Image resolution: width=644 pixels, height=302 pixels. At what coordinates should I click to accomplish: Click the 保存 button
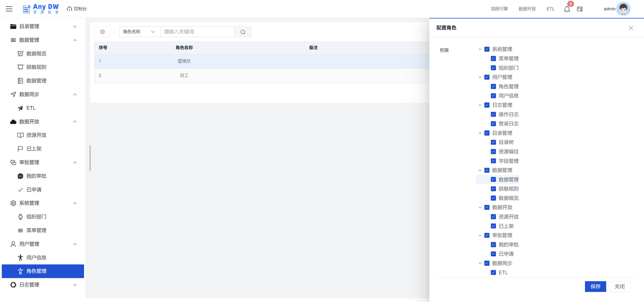(595, 287)
